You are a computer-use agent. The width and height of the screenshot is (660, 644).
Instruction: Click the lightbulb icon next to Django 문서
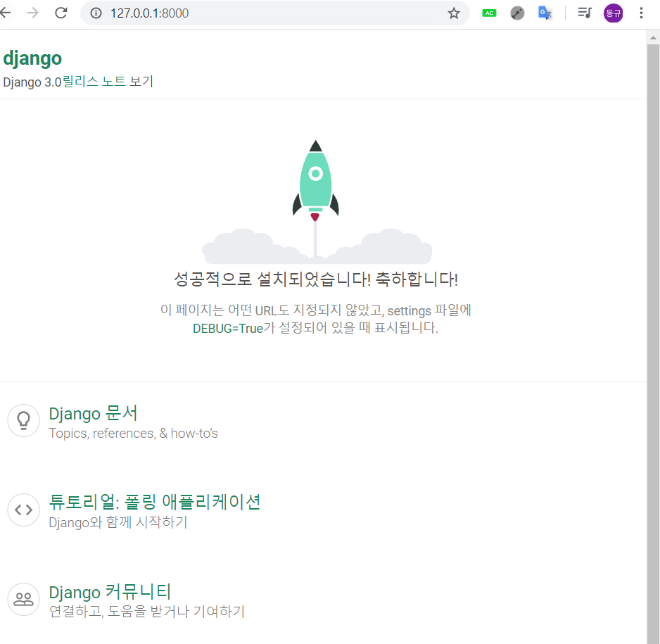point(24,420)
